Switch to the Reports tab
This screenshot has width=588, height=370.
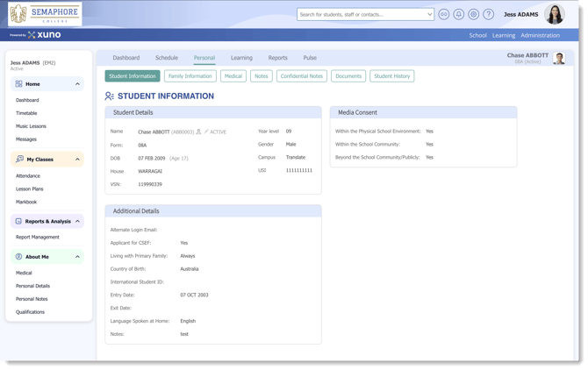tap(278, 58)
